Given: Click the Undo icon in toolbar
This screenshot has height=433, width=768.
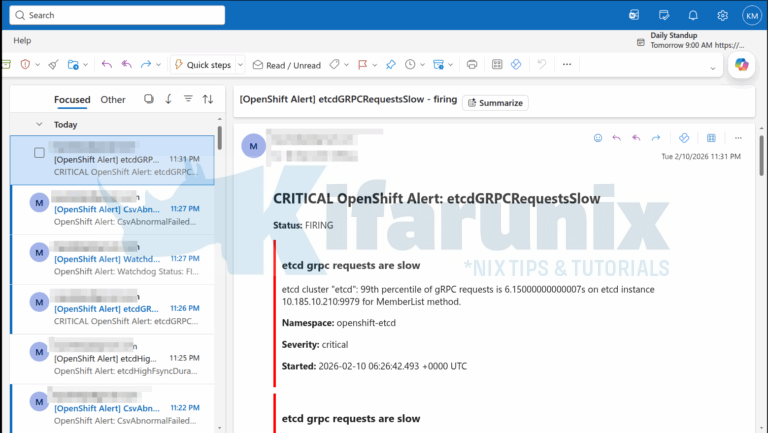Looking at the screenshot, I should (542, 64).
